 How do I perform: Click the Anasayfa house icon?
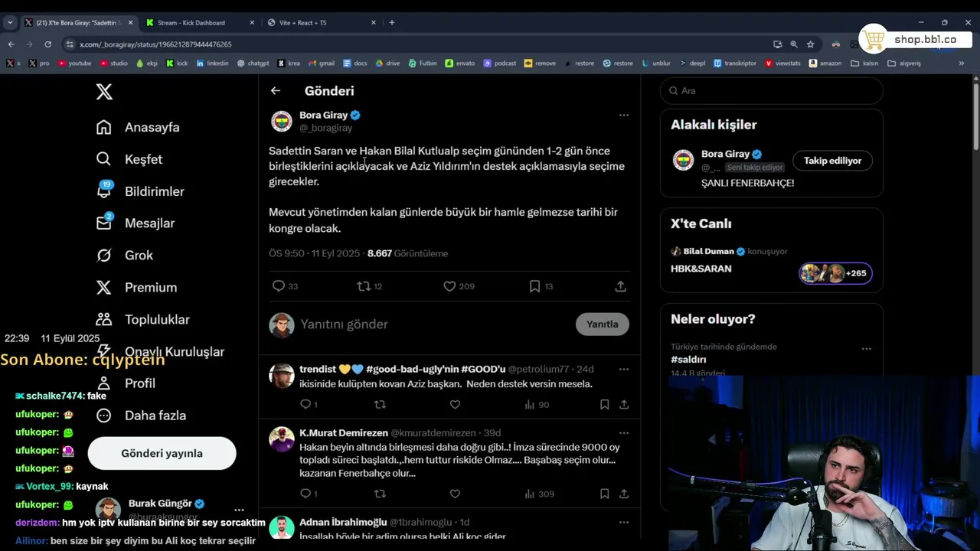coord(104,127)
